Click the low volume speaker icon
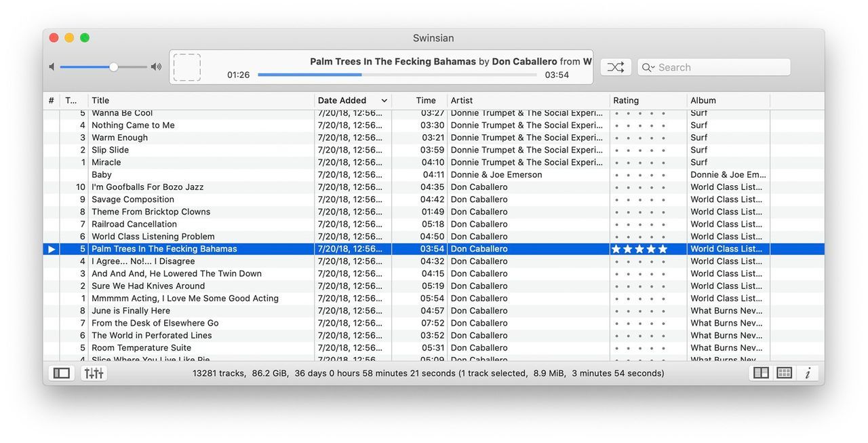Screen dimensions: 868x443 (52, 66)
